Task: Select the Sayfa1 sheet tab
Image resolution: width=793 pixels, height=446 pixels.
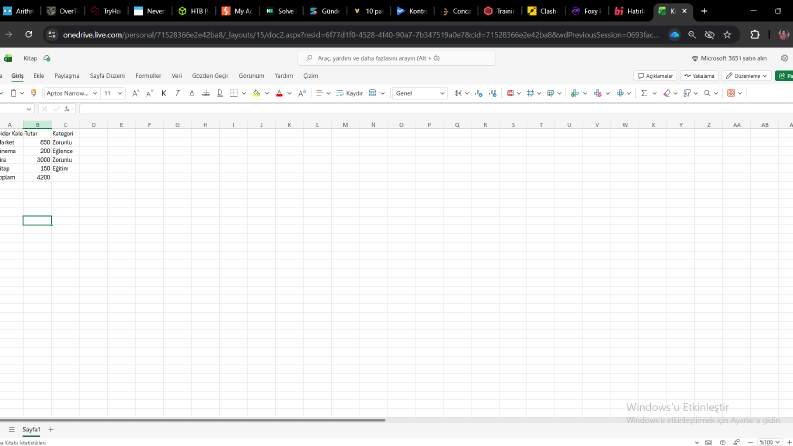Action: click(x=31, y=429)
